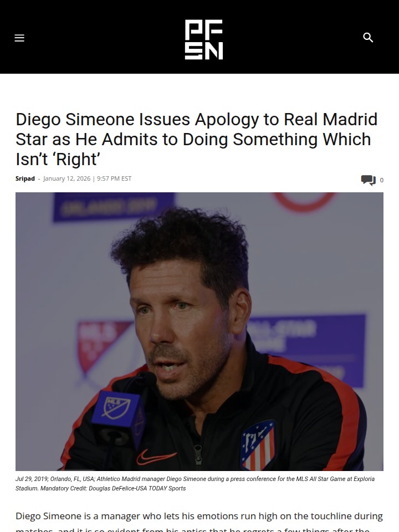Click the PFSN logo in header
Viewport: 399px width, 532px height.
203,39
